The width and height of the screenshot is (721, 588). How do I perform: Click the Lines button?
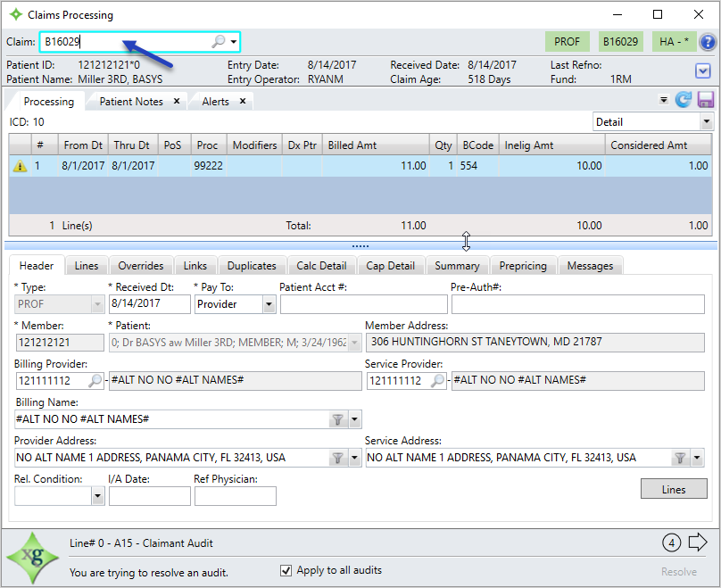(x=674, y=489)
